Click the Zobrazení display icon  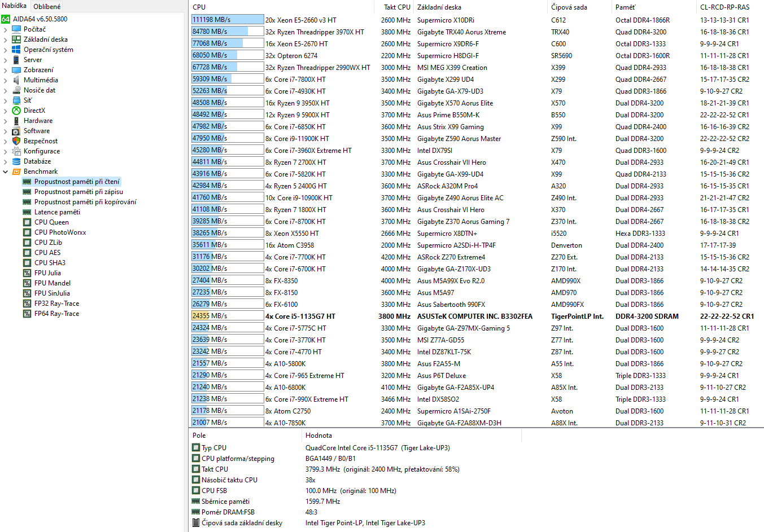(16, 70)
